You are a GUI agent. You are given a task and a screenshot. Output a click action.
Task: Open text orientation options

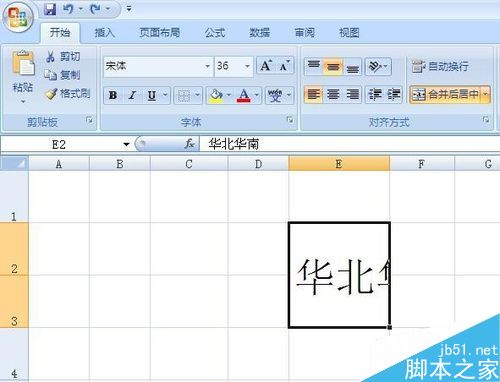[378, 66]
